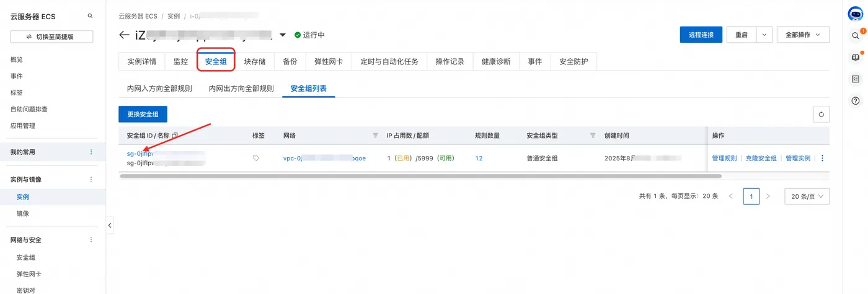Switch to the 安全防护 tab
The image size is (868, 294).
pyautogui.click(x=573, y=62)
